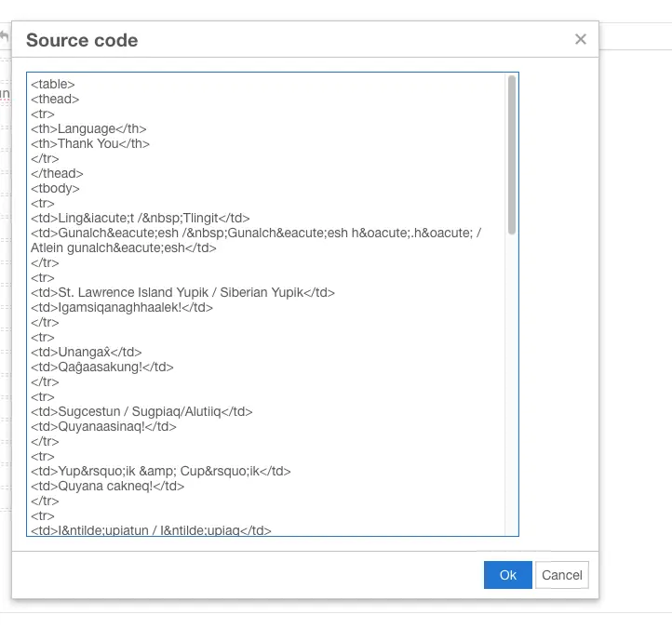Image resolution: width=672 pixels, height=628 pixels.
Task: Click Ok to apply source code
Action: (x=507, y=575)
